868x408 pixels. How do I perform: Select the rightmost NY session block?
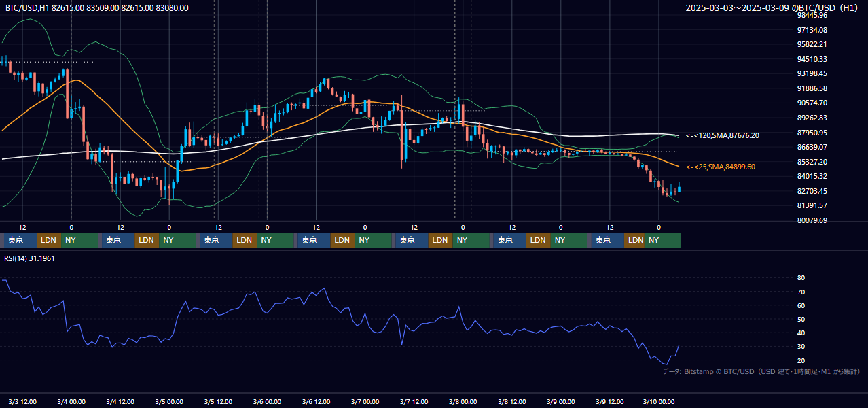pyautogui.click(x=664, y=240)
